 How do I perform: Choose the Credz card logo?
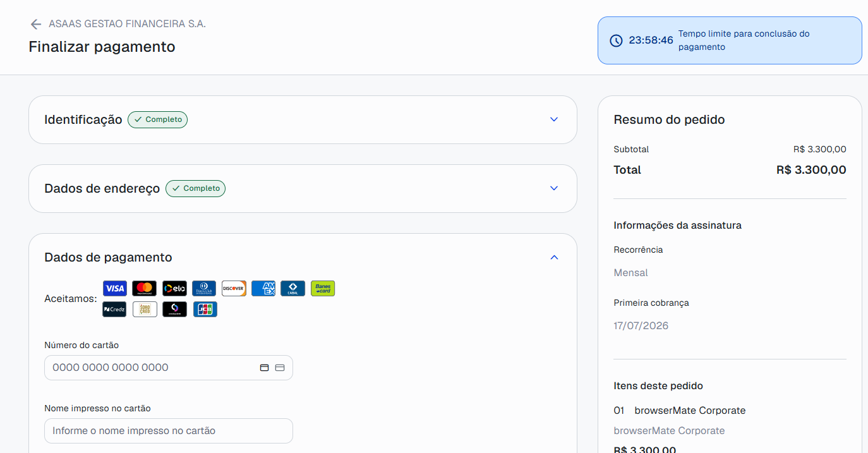click(x=115, y=309)
